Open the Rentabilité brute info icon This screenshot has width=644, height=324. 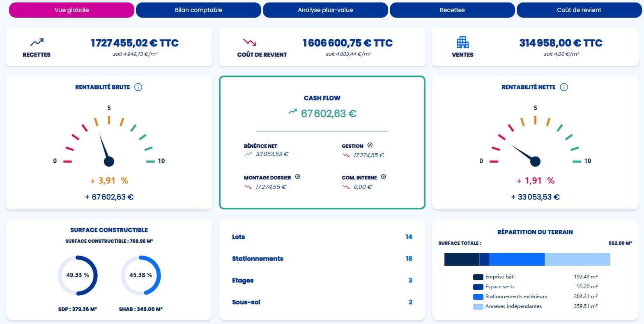pyautogui.click(x=138, y=87)
